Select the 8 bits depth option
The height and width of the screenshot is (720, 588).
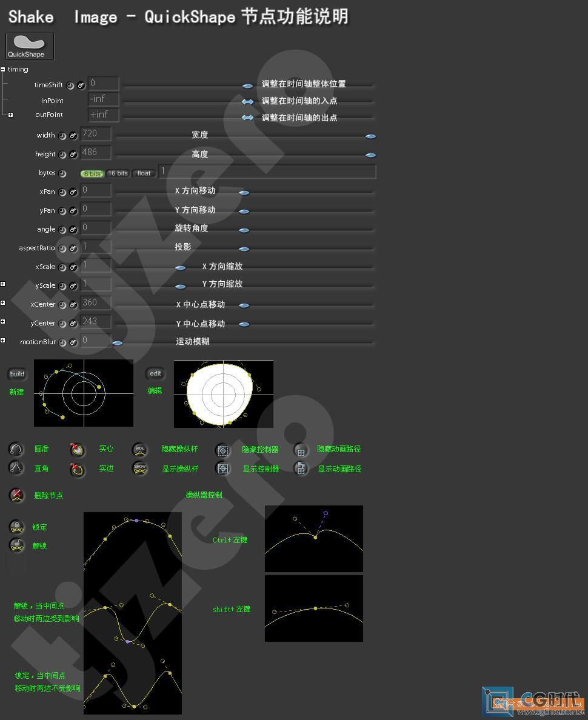(92, 173)
